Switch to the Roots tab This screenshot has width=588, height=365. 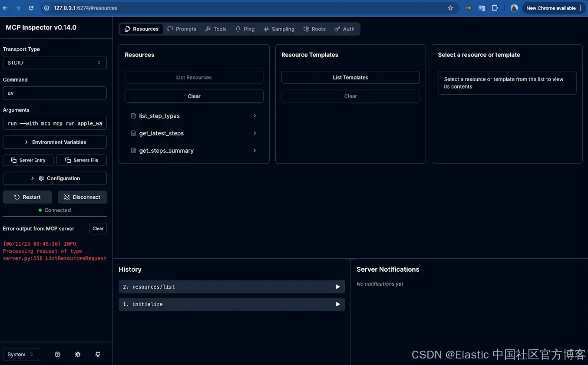314,29
